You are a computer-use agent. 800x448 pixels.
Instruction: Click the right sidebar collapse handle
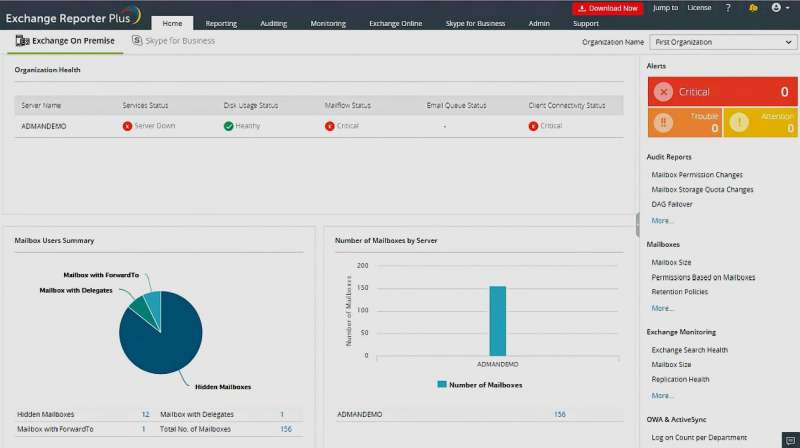(638, 225)
